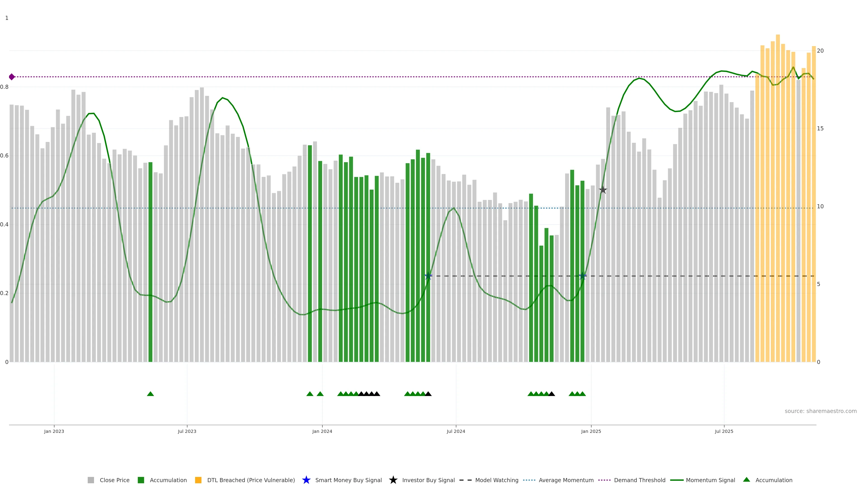Click the green Accumulation legend square
This screenshot has width=868, height=488.
141,480
